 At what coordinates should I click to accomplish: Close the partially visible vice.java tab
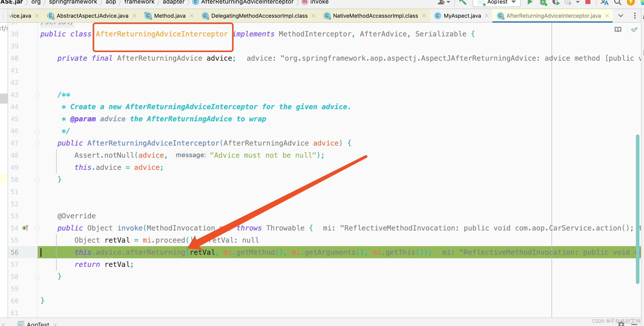tap(37, 16)
